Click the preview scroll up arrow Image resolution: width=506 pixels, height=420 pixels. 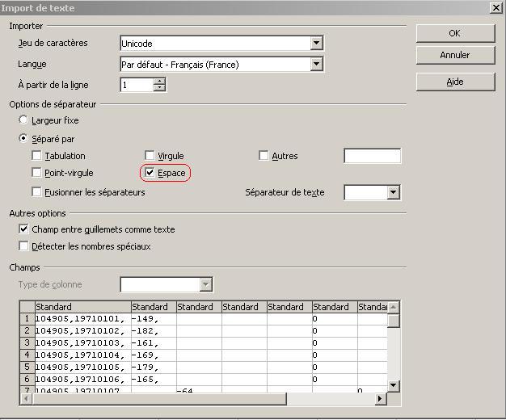(x=394, y=307)
